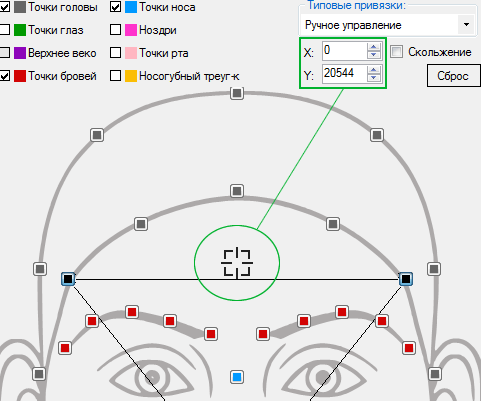The width and height of the screenshot is (481, 401).
Task: Click the red Точки бровей color swatch
Action: click(20, 76)
